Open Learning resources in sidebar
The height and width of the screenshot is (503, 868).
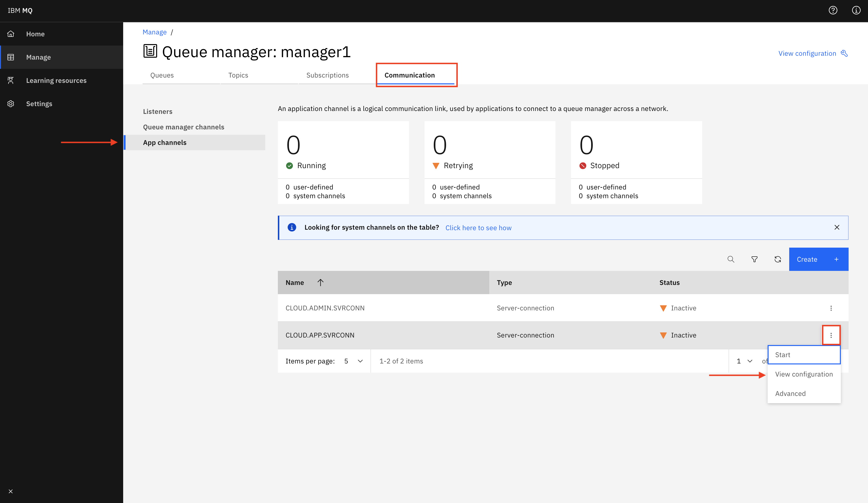[56, 81]
